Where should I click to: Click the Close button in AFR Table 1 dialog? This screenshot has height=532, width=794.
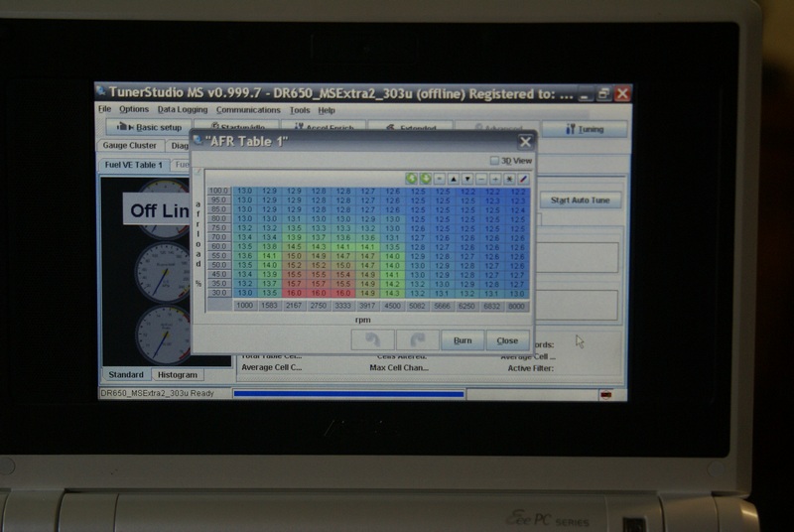[x=507, y=340]
